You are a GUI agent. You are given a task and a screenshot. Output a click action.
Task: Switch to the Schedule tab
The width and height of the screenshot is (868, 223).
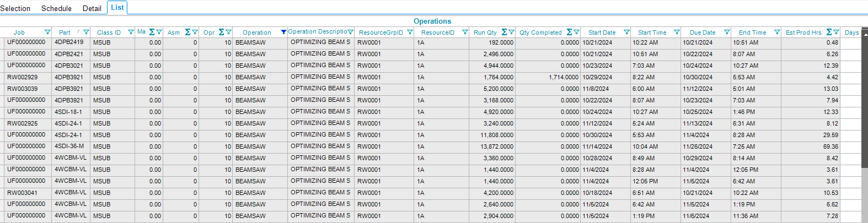tap(56, 8)
